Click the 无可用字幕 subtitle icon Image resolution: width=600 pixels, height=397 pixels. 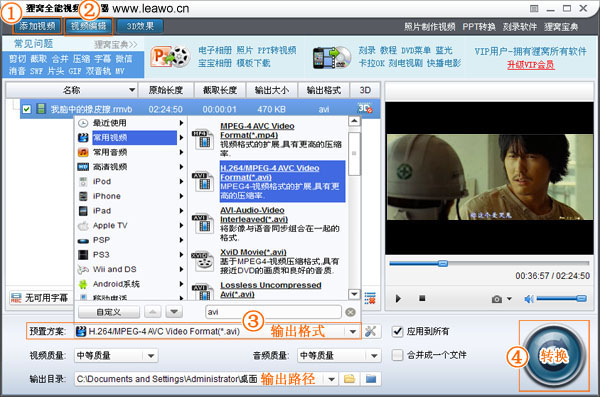click(16, 298)
